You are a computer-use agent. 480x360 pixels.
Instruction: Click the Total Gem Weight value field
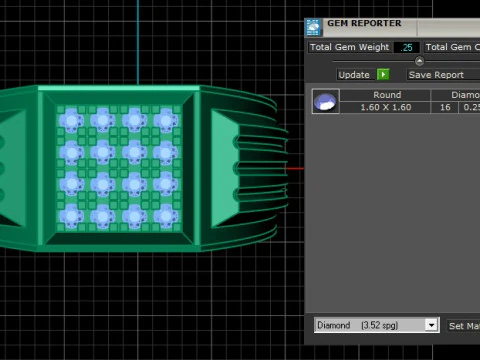tap(406, 47)
